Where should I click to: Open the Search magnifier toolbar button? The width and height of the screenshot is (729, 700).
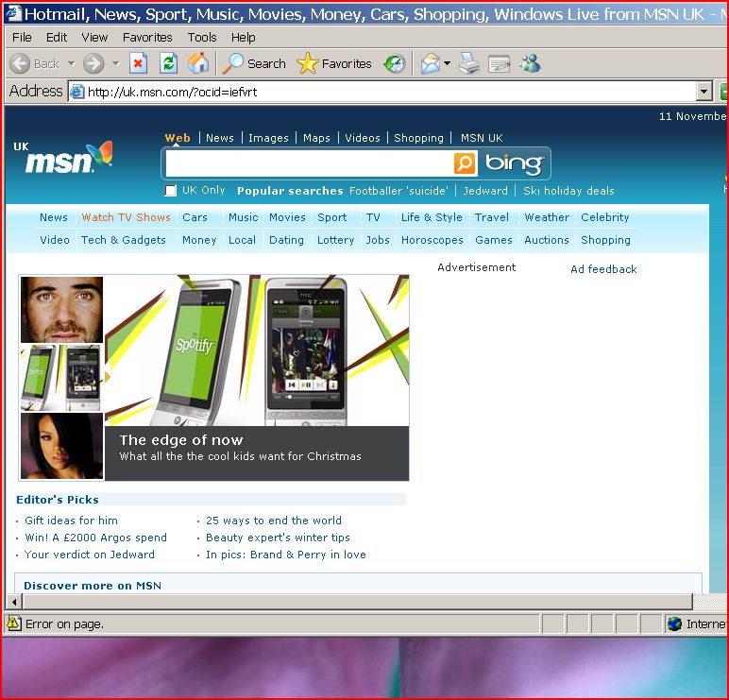click(253, 63)
